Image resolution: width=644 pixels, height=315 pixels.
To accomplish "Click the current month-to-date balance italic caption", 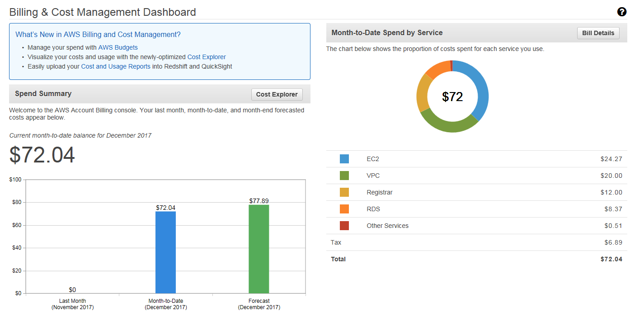I will (x=80, y=135).
